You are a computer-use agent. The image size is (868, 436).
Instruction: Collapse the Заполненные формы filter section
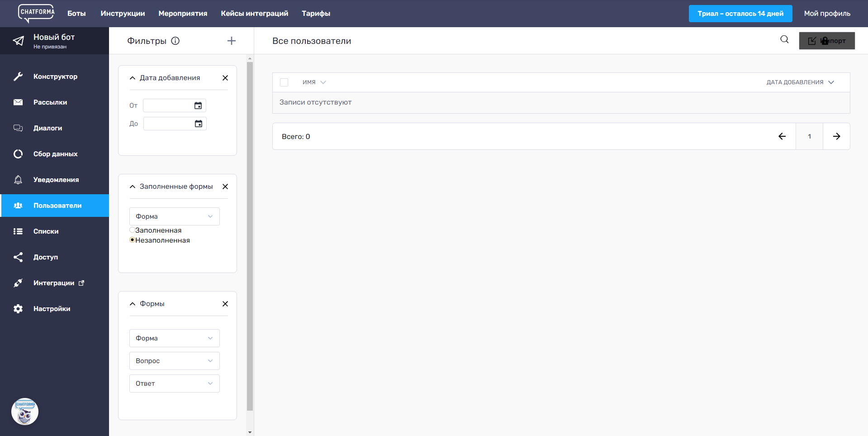tap(133, 187)
